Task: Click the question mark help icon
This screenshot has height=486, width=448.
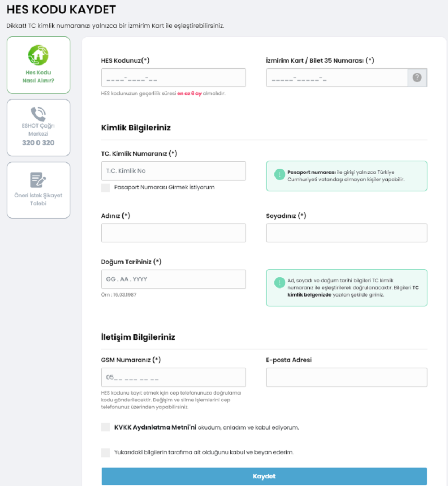Action: coord(417,77)
